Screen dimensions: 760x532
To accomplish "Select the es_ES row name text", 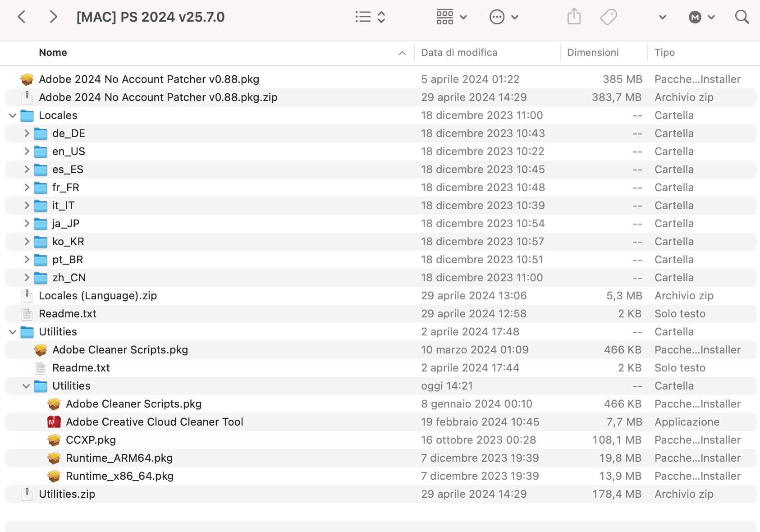I will pos(68,170).
